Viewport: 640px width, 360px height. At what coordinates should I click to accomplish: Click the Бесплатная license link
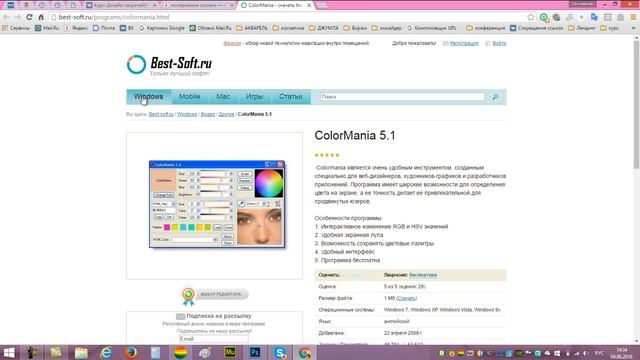423,275
